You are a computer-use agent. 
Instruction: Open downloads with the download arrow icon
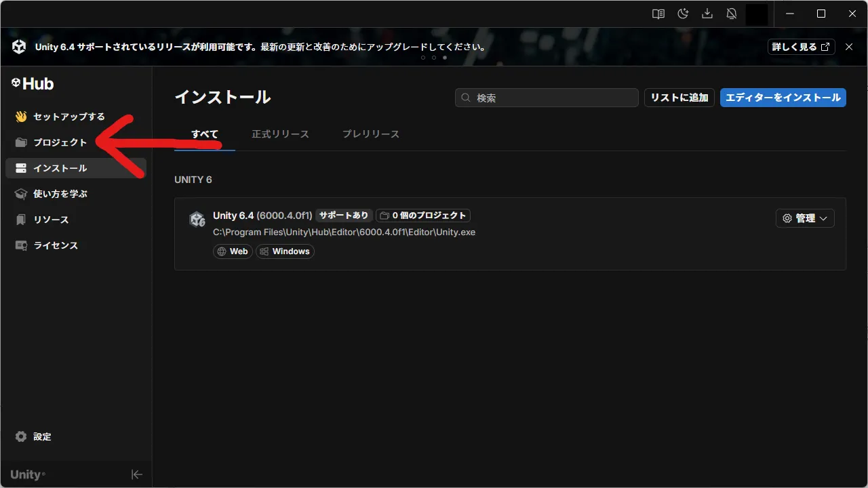(x=707, y=14)
